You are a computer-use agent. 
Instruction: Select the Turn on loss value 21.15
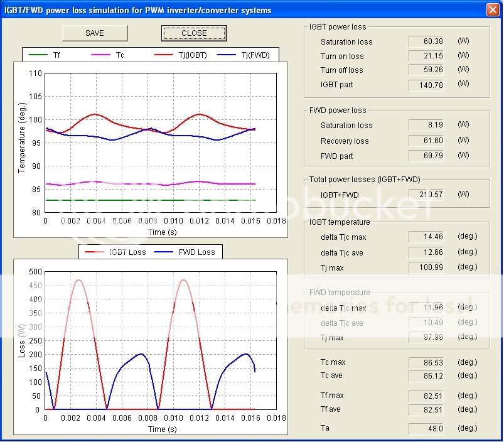pyautogui.click(x=426, y=56)
